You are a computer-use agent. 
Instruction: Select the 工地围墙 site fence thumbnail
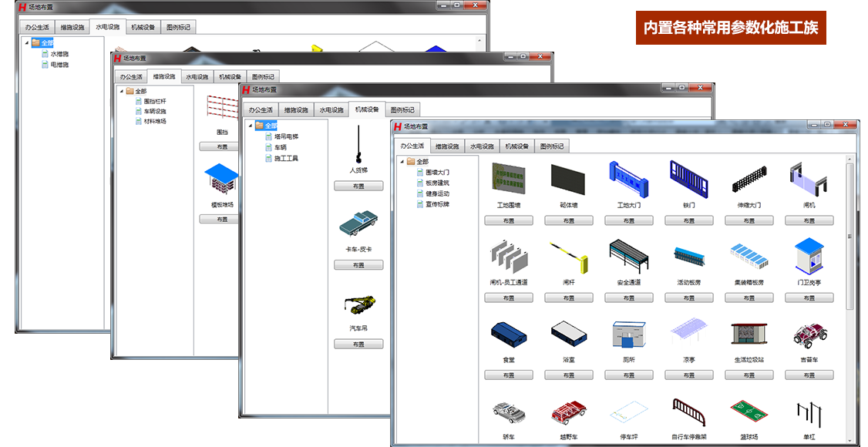(x=508, y=180)
